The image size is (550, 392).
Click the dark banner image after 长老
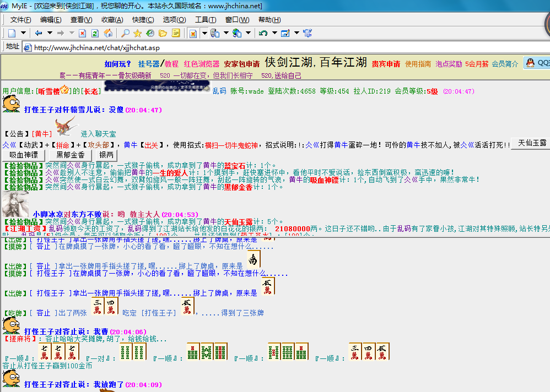tap(157, 86)
